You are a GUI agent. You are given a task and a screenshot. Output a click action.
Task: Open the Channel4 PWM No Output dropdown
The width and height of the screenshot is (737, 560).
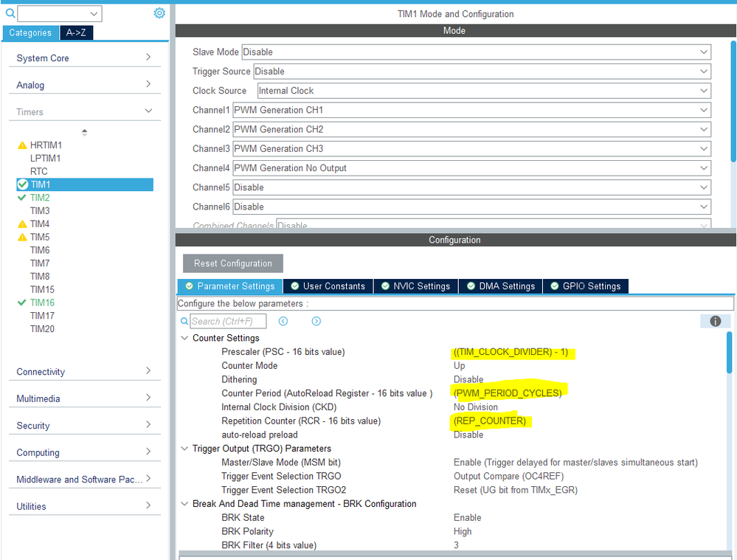point(471,168)
